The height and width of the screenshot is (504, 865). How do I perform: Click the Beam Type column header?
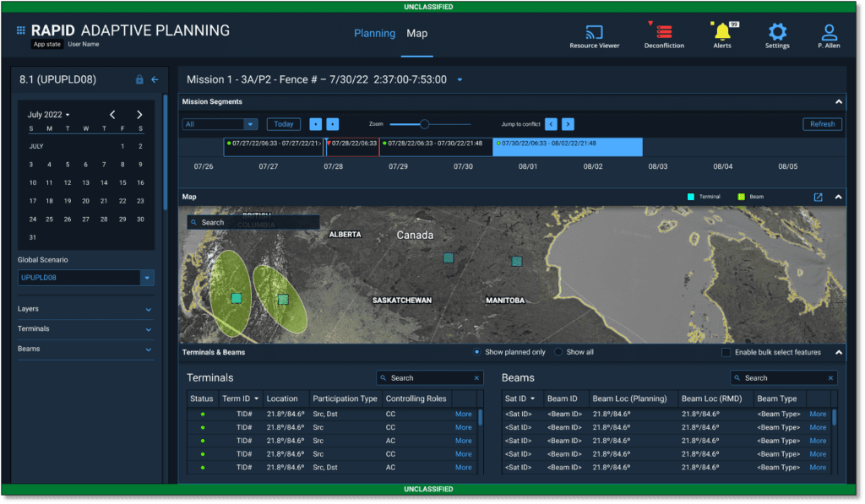click(777, 398)
